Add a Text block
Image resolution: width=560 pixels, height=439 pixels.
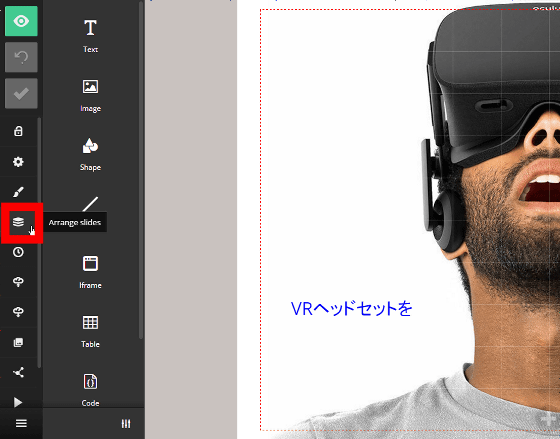point(90,36)
